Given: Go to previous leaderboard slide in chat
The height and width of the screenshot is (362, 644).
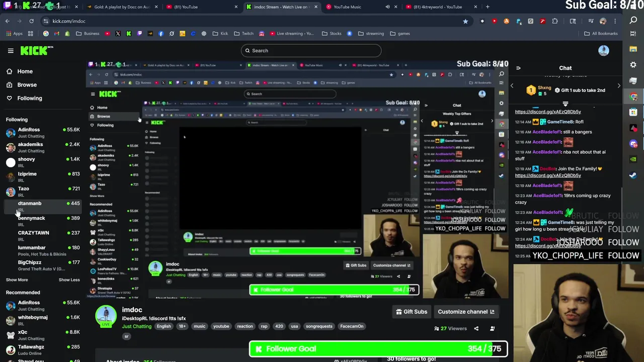Looking at the screenshot, I should pyautogui.click(x=512, y=85).
